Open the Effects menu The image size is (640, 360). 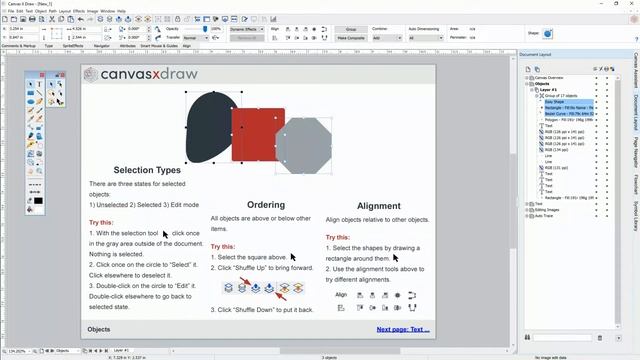[x=79, y=11]
